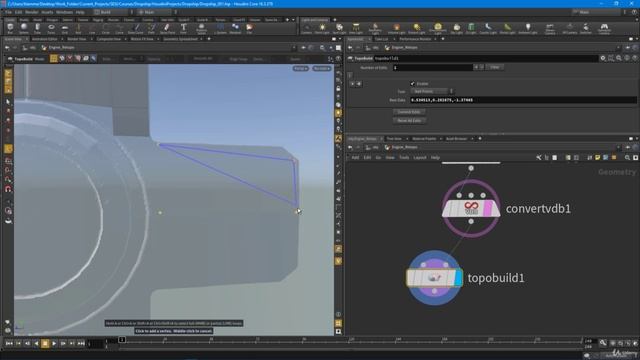Click the Clear button beside Number of Edits
Screen dimensions: 640x360
click(x=494, y=67)
